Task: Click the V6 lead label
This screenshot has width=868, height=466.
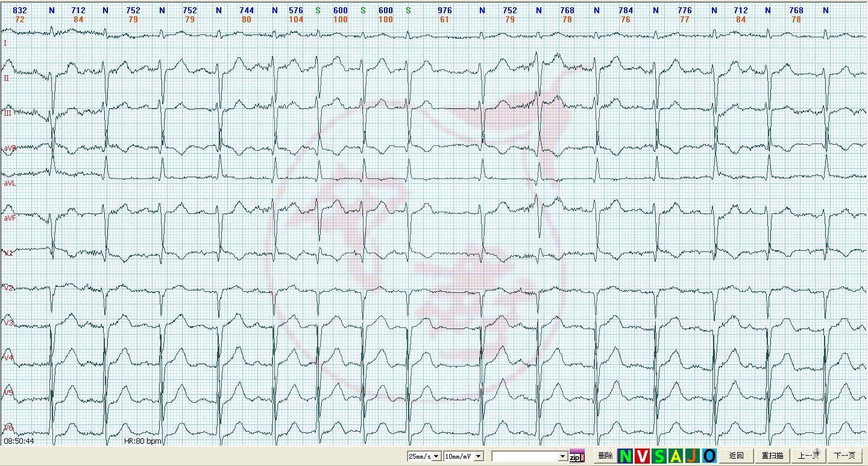Action: [x=8, y=427]
